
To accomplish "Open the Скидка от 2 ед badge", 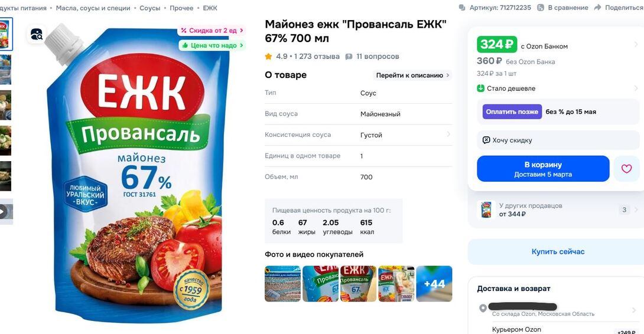I will point(212,30).
